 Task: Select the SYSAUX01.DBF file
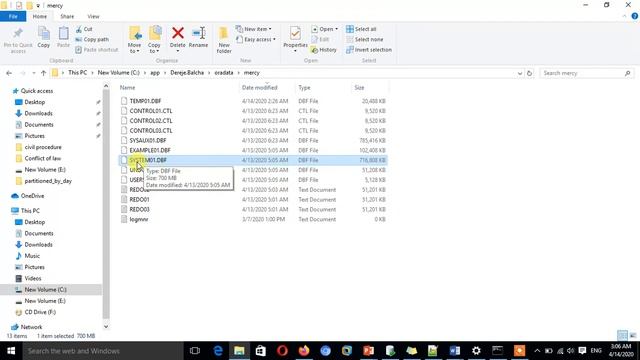tap(148, 140)
